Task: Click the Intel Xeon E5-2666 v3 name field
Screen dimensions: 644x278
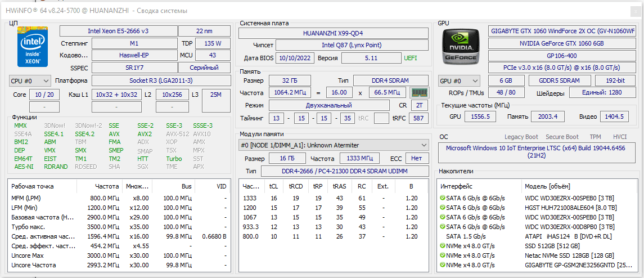Action: pyautogui.click(x=118, y=31)
